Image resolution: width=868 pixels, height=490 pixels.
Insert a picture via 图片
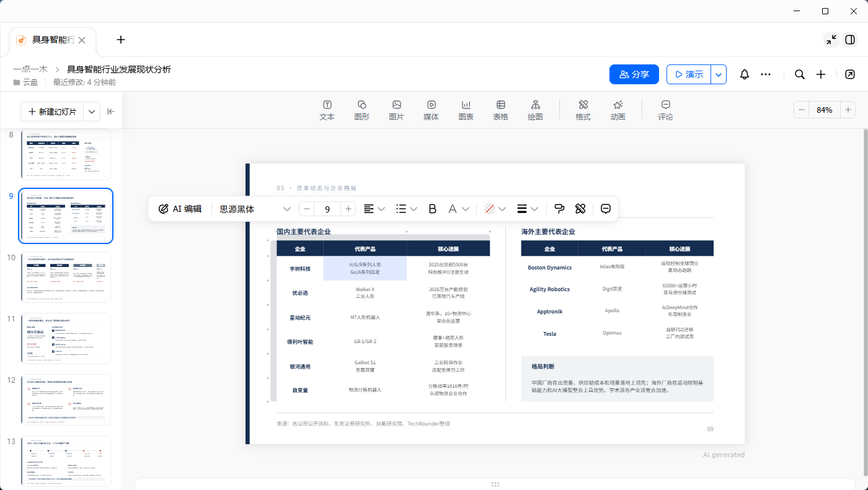[x=396, y=110]
